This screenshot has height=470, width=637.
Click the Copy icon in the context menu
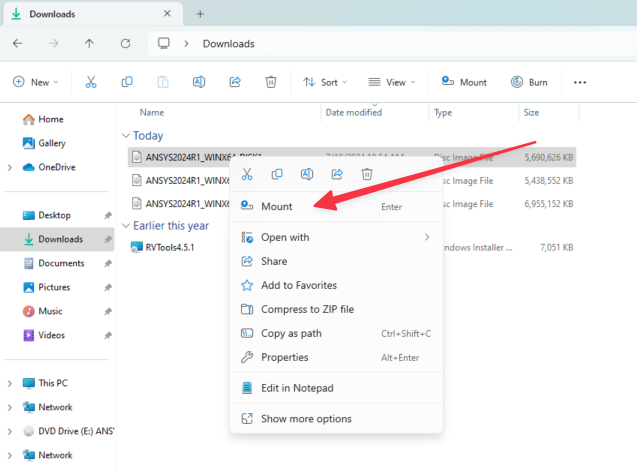coord(277,174)
